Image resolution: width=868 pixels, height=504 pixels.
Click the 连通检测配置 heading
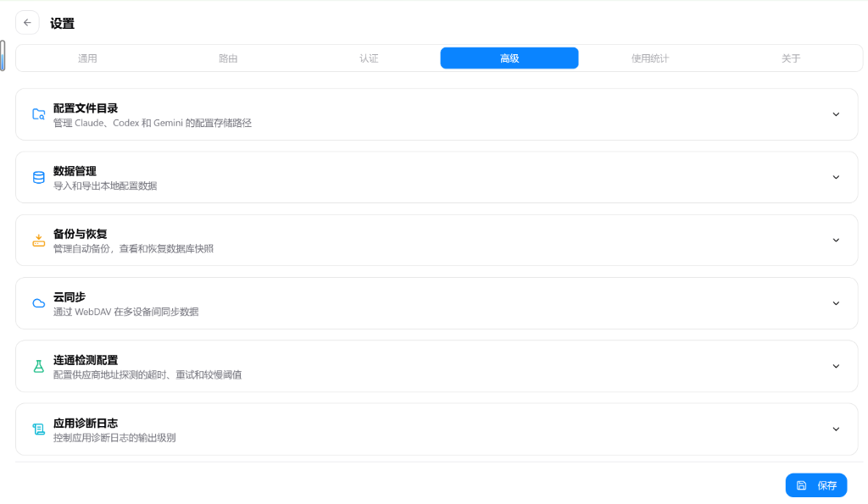point(86,360)
